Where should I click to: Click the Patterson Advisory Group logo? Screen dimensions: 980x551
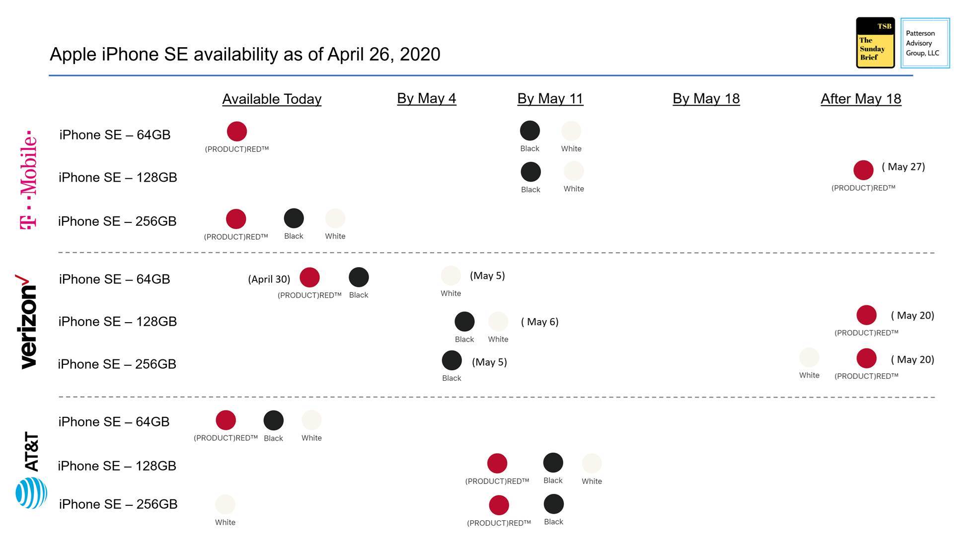pos(924,43)
